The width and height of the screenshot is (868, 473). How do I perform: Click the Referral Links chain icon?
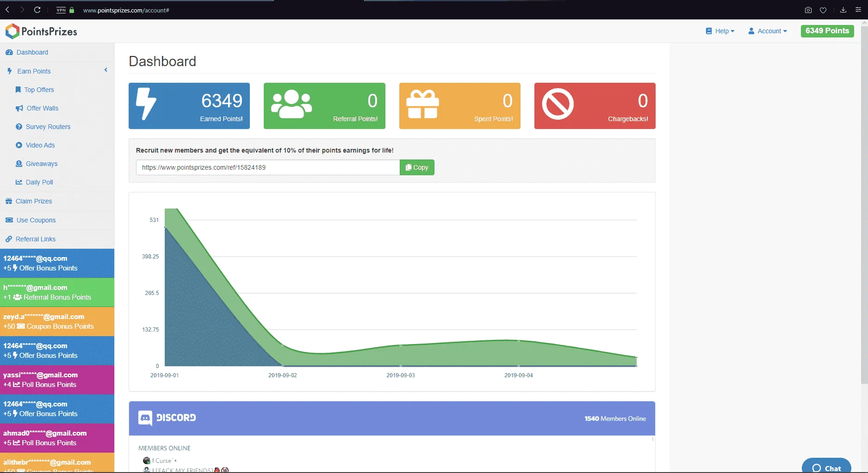(x=9, y=239)
